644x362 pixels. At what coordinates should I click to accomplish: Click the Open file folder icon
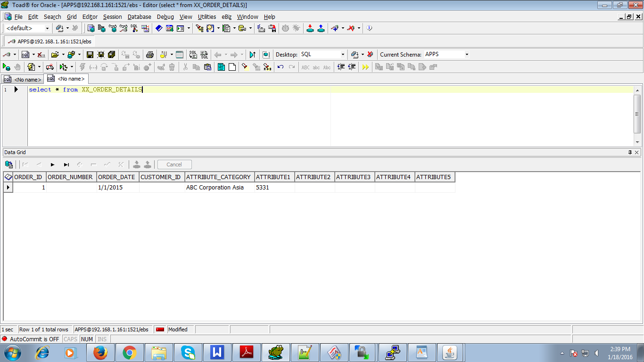55,55
